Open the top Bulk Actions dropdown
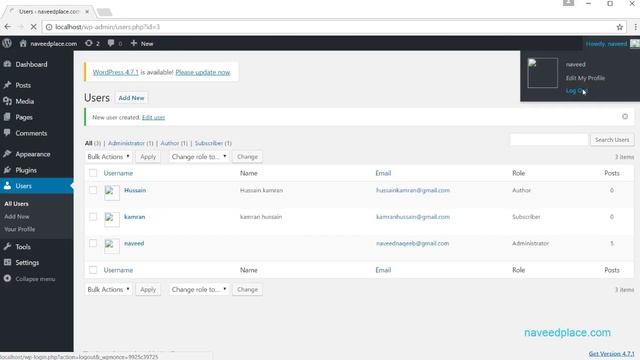Image resolution: width=640 pixels, height=360 pixels. pos(108,157)
